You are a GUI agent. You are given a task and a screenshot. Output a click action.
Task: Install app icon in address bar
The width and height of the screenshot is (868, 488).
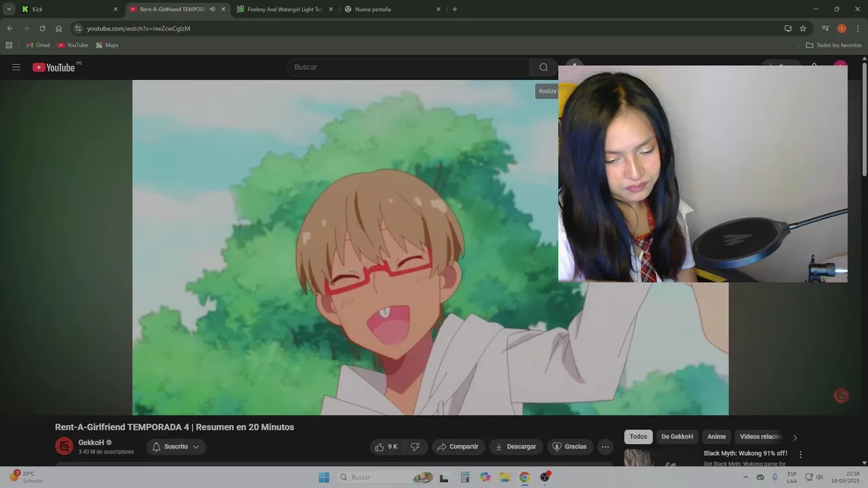tap(788, 28)
